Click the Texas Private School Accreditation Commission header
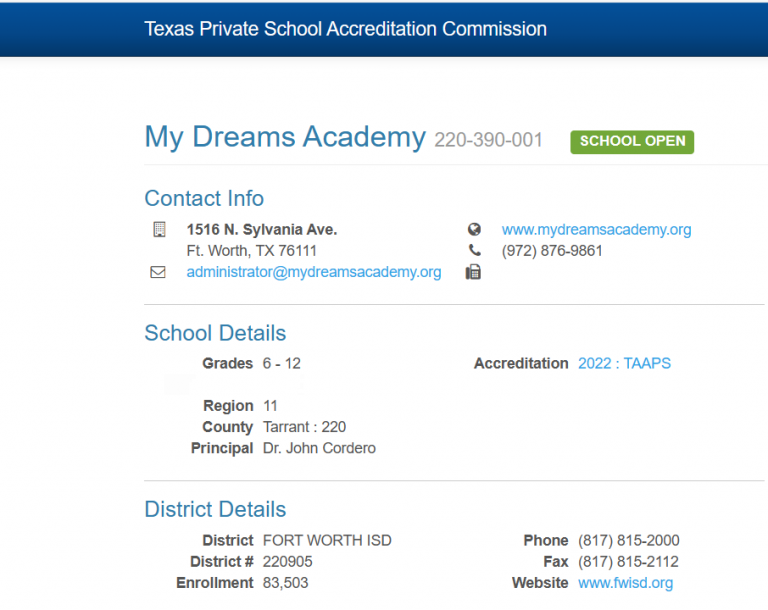This screenshot has width=768, height=610. (345, 29)
